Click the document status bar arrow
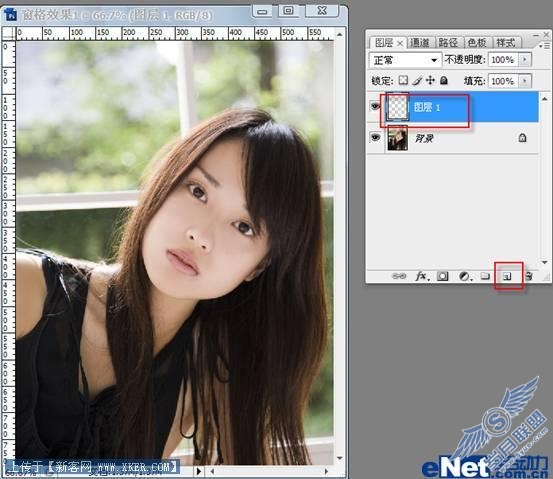553x479 pixels. [x=199, y=471]
